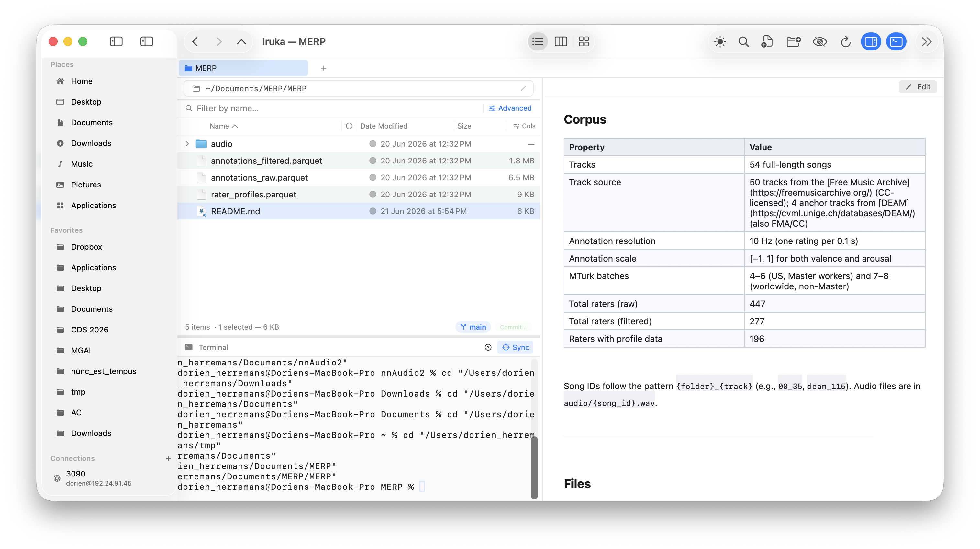The height and width of the screenshot is (549, 980).
Task: Expand the audio folder disclosure arrow
Action: [x=187, y=144]
